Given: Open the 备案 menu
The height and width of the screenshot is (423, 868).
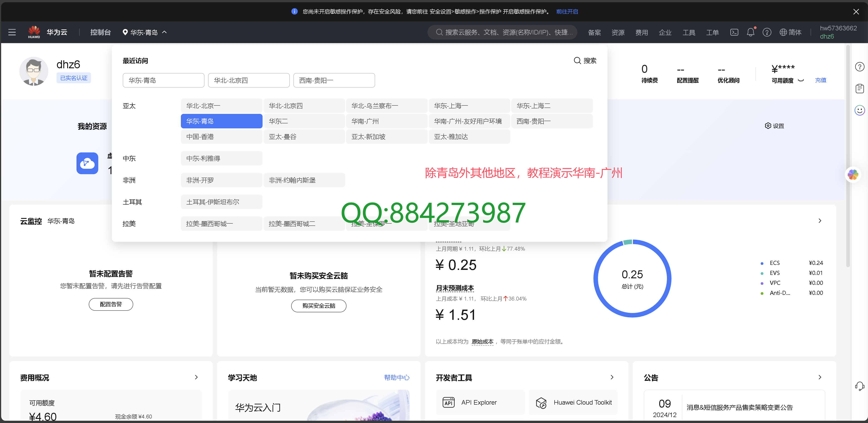Looking at the screenshot, I should [x=594, y=32].
